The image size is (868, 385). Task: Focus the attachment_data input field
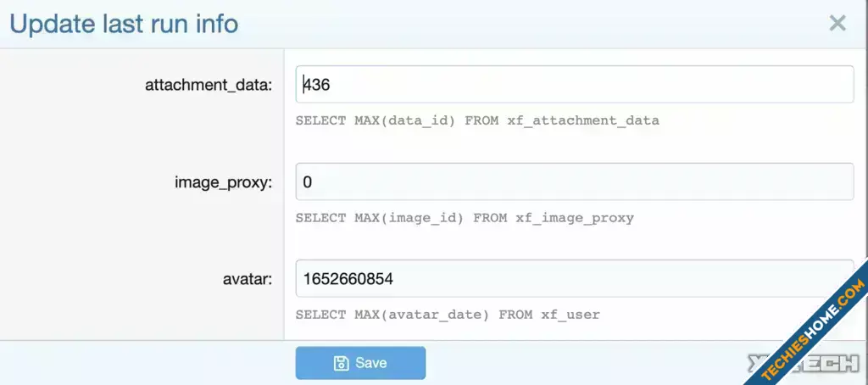tap(574, 85)
